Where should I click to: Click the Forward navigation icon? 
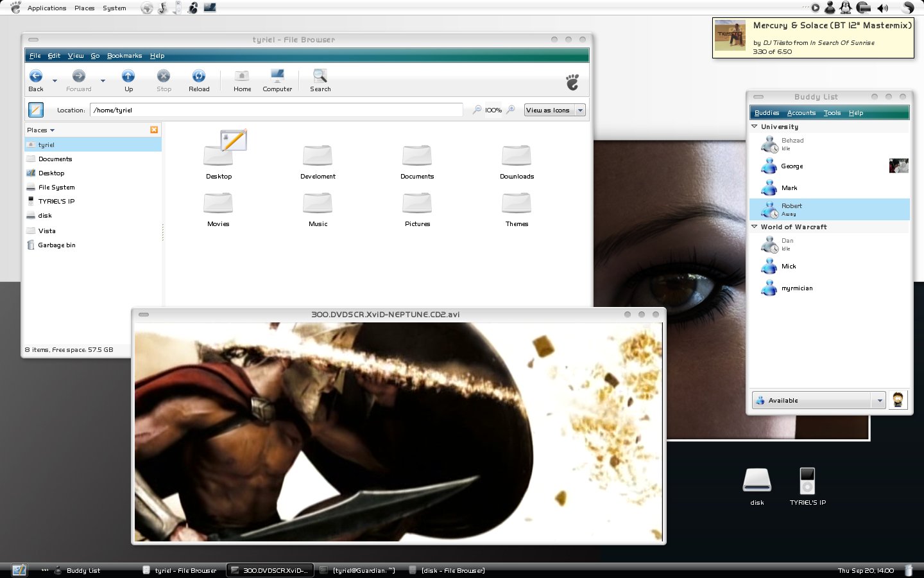(78, 76)
